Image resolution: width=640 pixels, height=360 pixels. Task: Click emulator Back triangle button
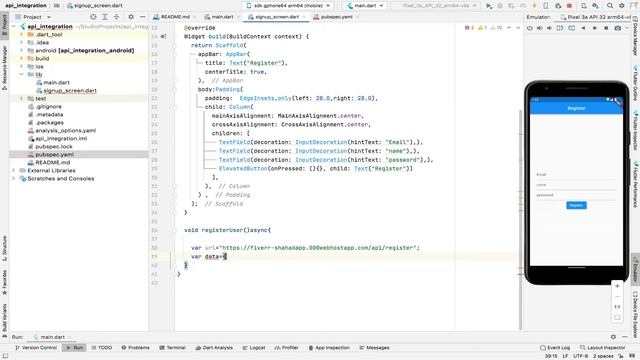tap(583, 28)
